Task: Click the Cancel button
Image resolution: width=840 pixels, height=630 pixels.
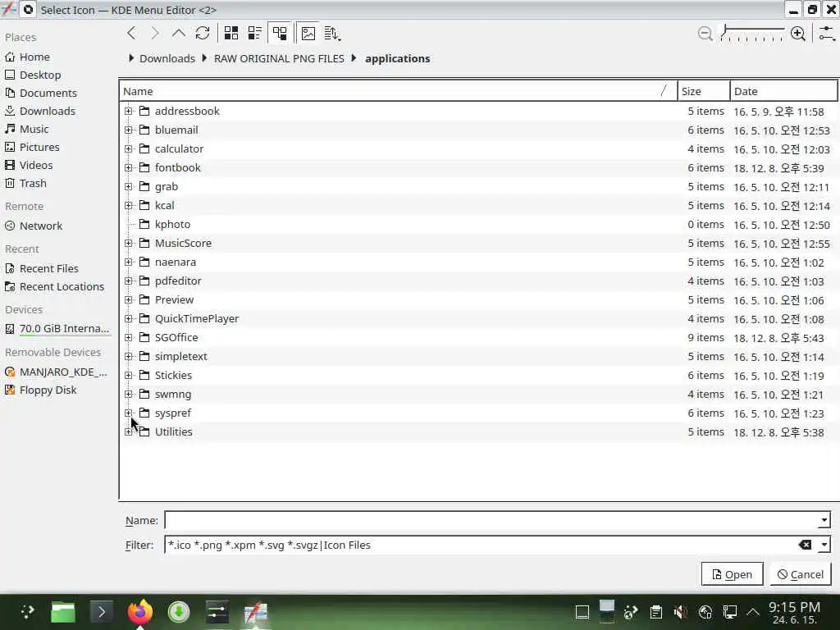Action: [801, 574]
